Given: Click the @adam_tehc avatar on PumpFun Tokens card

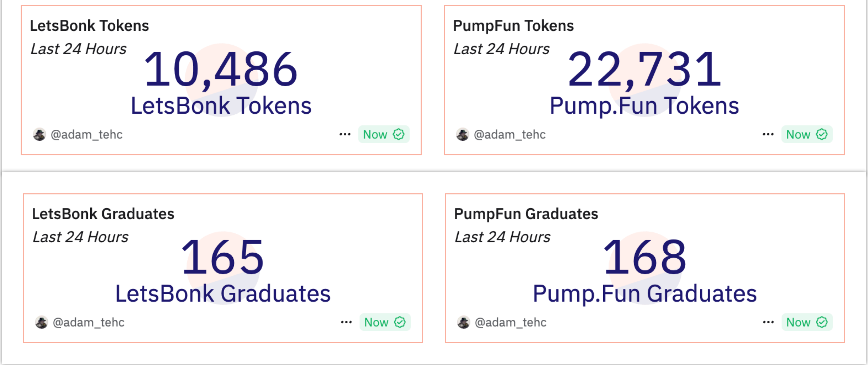Looking at the screenshot, I should coord(464,134).
